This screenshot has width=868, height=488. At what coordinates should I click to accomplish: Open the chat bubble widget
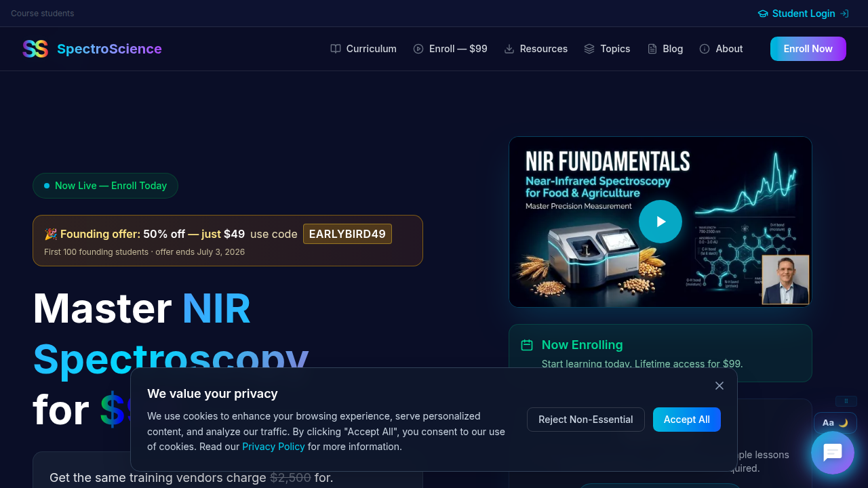[833, 452]
